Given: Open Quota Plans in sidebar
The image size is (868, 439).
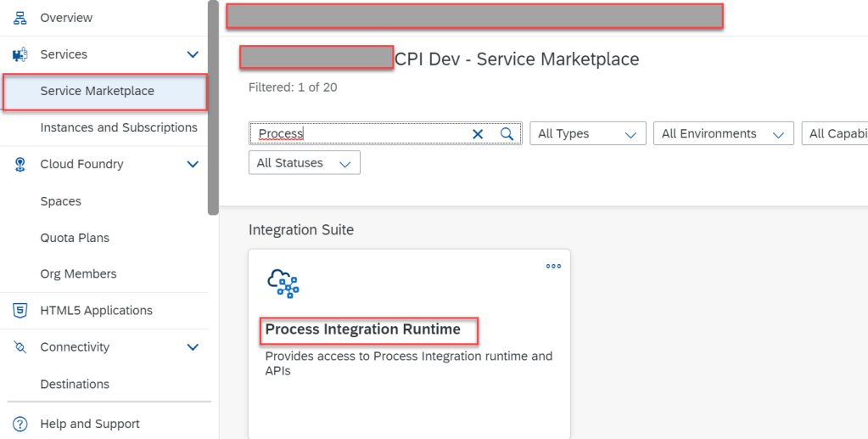Looking at the screenshot, I should click(x=75, y=238).
